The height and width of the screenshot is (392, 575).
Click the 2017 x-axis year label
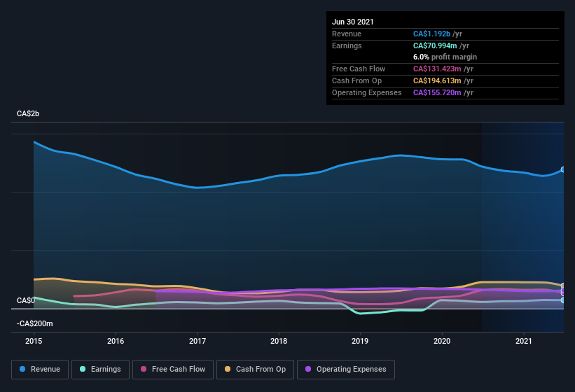(x=198, y=341)
